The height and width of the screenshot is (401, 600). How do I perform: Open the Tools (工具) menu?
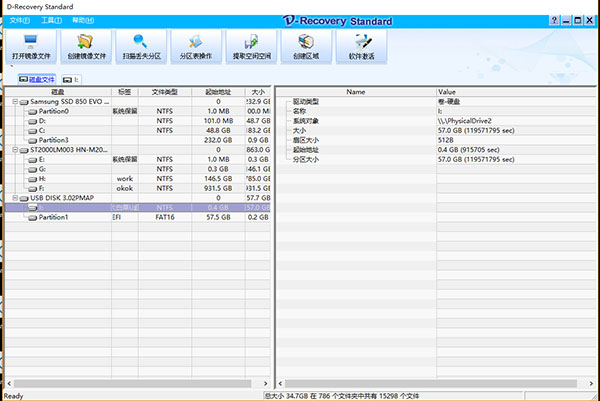pyautogui.click(x=50, y=19)
